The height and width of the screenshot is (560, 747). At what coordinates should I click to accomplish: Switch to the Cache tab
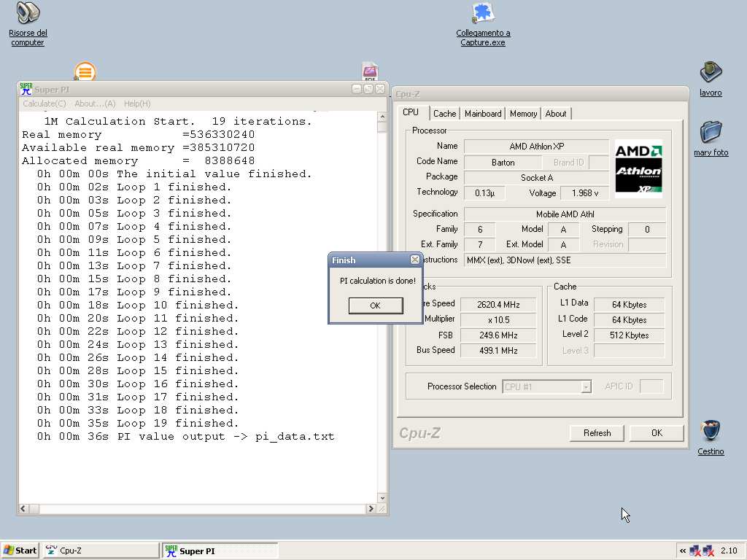pyautogui.click(x=444, y=113)
